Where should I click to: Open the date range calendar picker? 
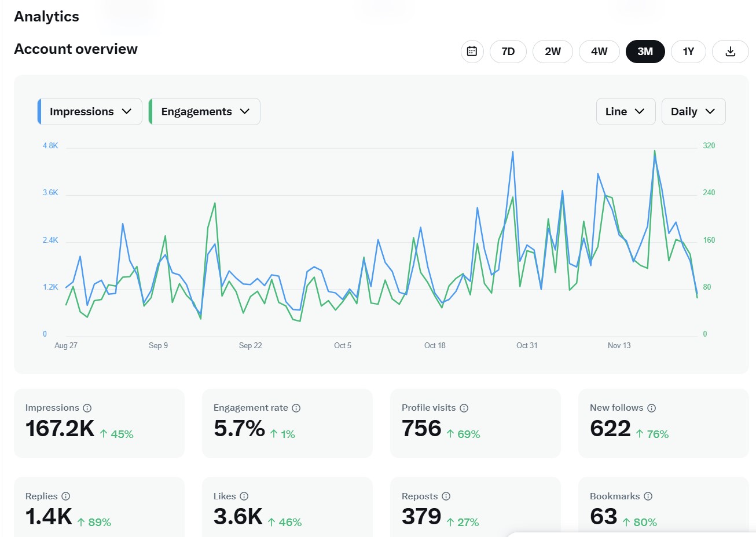[472, 52]
